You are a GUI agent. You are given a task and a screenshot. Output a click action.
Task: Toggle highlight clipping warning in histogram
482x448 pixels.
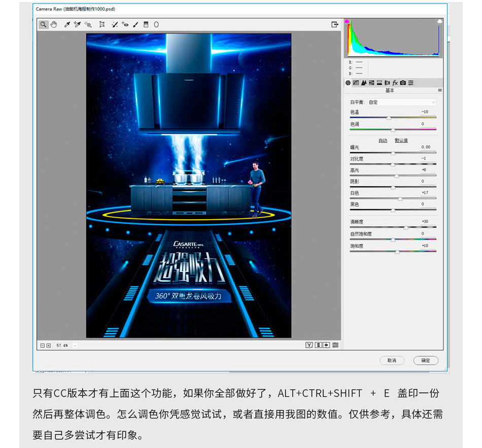click(440, 21)
